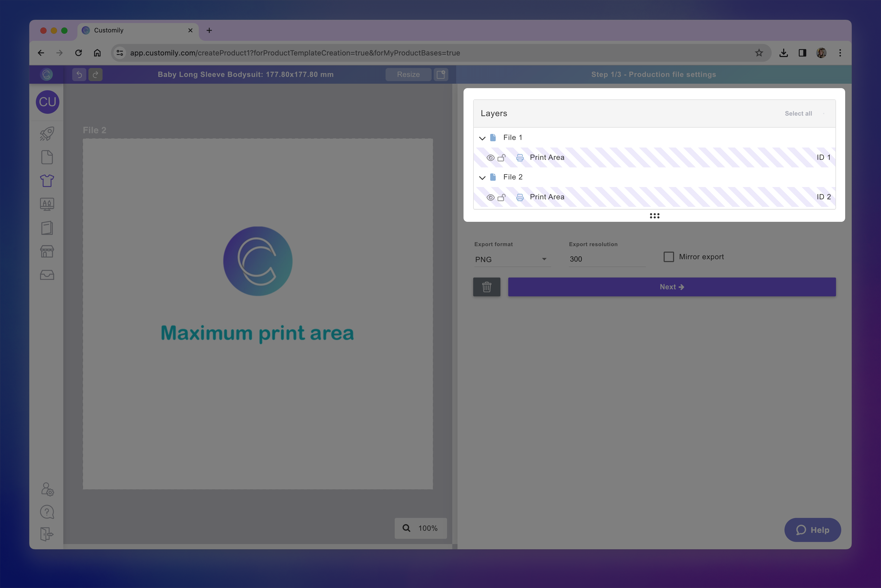Screen dimensions: 881x588
Task: Toggle visibility eye for ID 1 Print Area
Action: pos(490,158)
